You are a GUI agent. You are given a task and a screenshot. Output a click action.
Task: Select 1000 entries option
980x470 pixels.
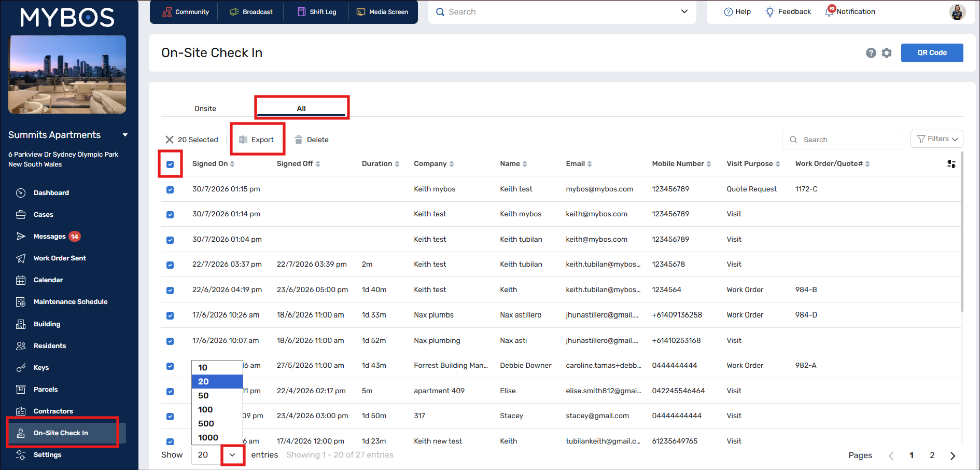pos(217,438)
